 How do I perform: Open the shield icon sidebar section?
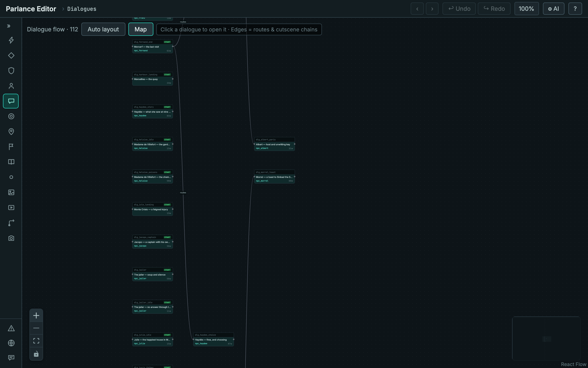[x=11, y=71]
